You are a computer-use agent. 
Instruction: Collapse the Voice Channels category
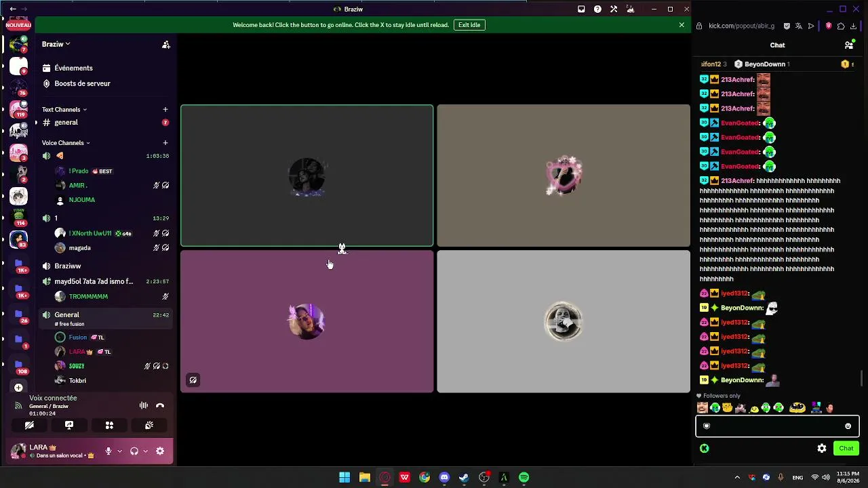tap(66, 142)
